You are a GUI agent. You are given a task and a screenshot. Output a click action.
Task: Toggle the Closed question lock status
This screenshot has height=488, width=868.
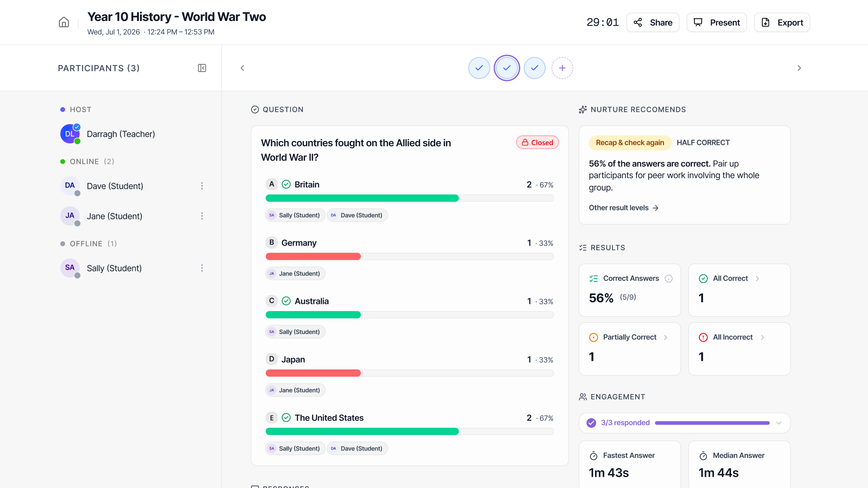[537, 142]
